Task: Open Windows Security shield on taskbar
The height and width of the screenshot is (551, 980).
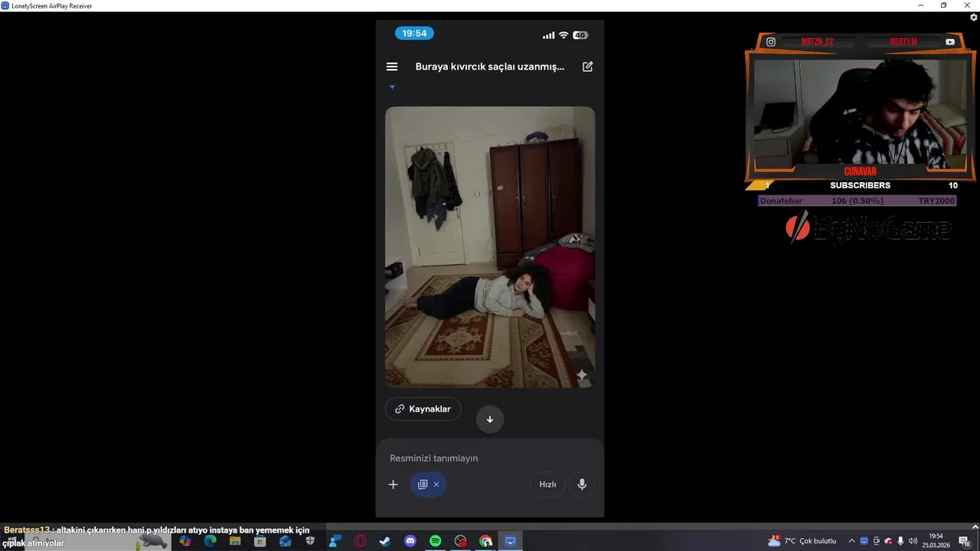Action: coord(310,541)
